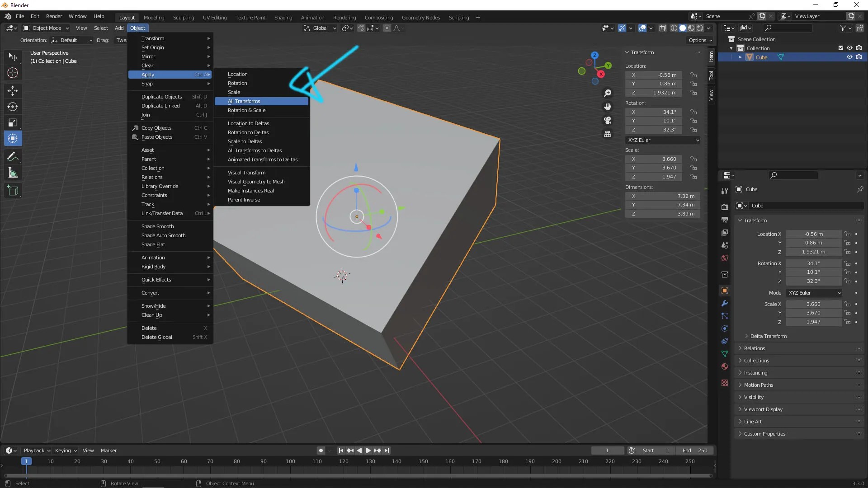Choose All Transforms in Apply submenu
868x488 pixels.
tap(244, 101)
